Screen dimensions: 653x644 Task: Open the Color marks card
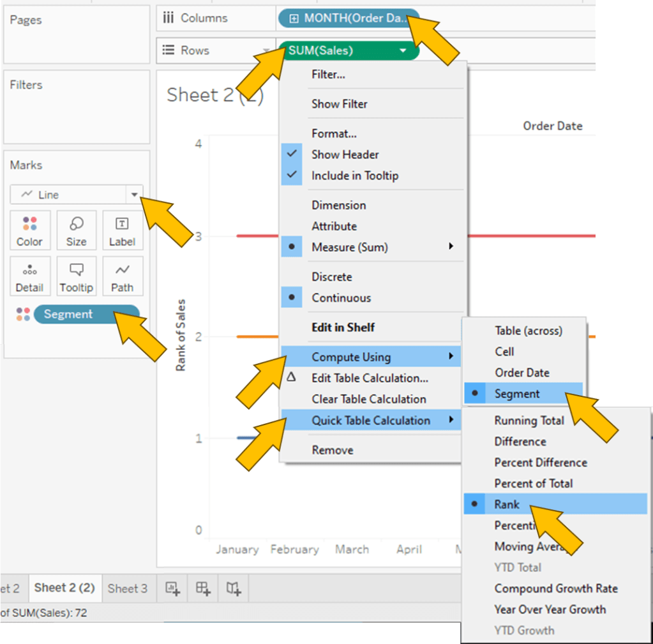tap(29, 230)
